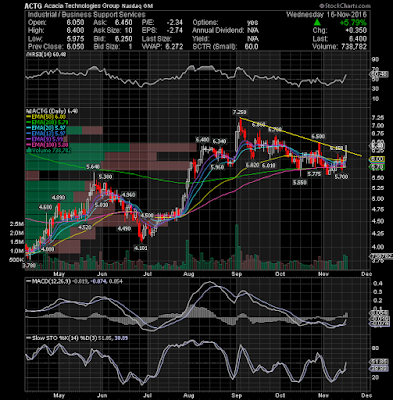This screenshot has width=393, height=400.
Task: Select the +5.79% percent change
Action: (353, 23)
